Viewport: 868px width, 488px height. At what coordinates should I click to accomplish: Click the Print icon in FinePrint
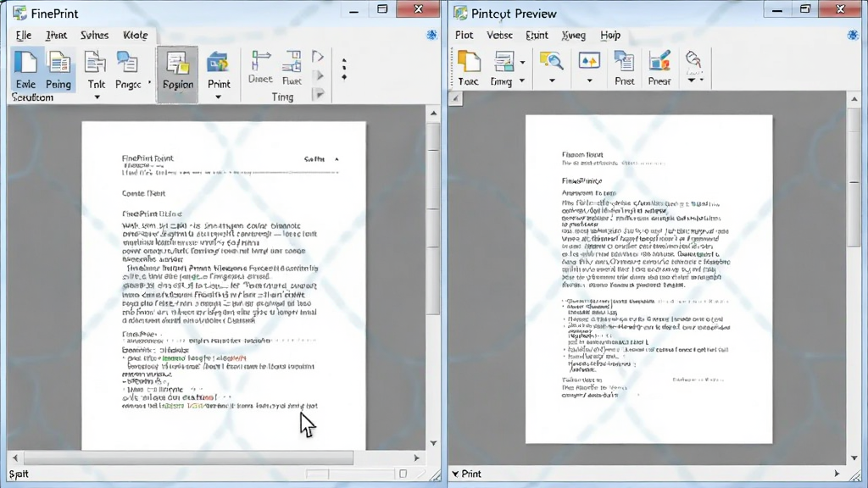pyautogui.click(x=219, y=69)
